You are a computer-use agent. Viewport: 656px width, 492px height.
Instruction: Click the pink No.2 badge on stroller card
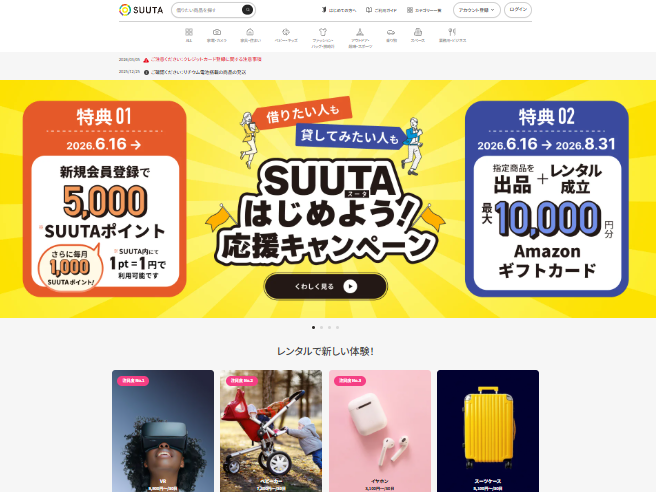pos(242,381)
